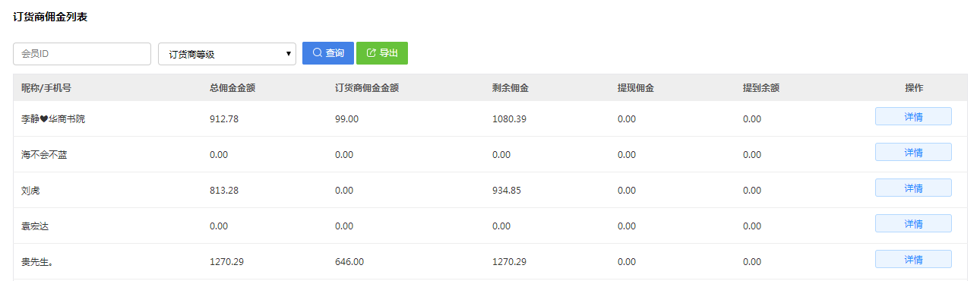
Task: Select the name 贵先生。
Action: point(37,262)
